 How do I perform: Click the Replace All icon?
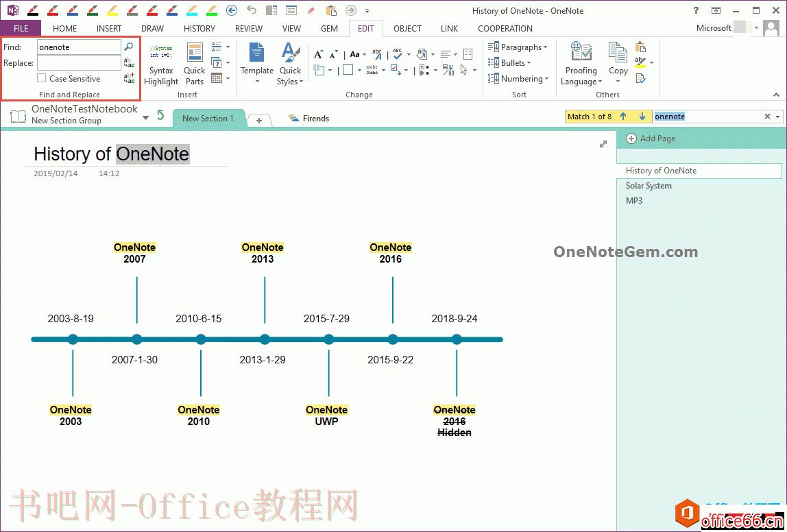point(129,78)
